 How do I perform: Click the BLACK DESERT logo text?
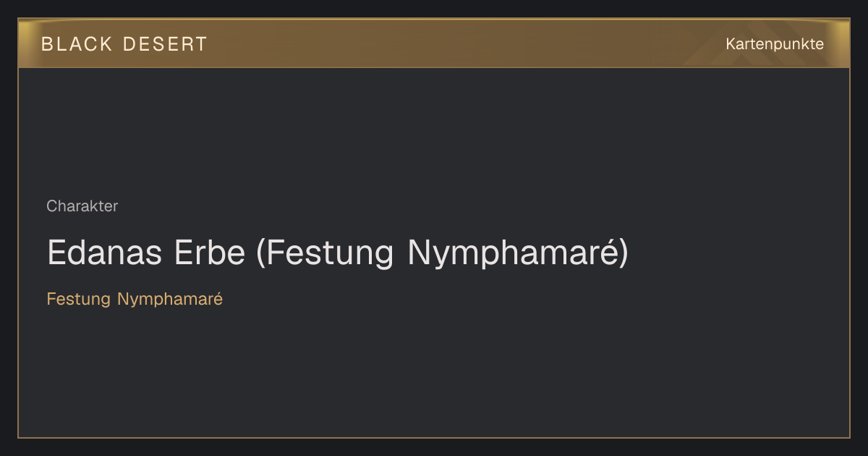click(x=124, y=44)
